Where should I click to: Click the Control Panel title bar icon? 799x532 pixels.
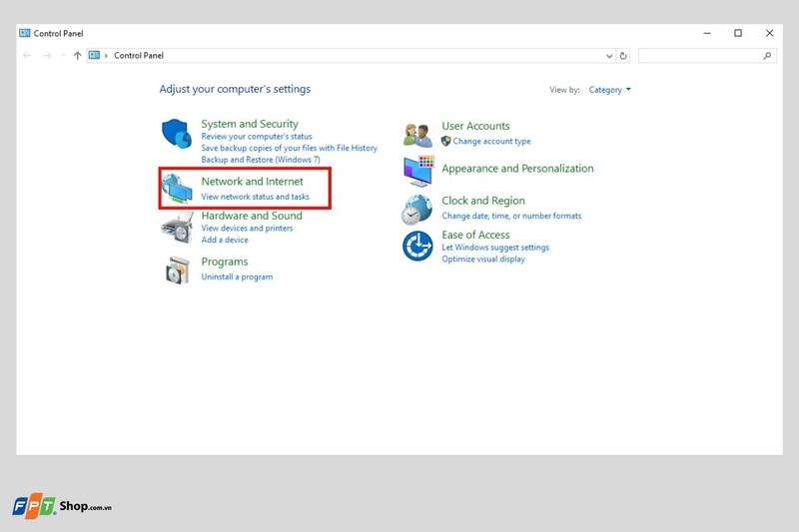(x=24, y=33)
